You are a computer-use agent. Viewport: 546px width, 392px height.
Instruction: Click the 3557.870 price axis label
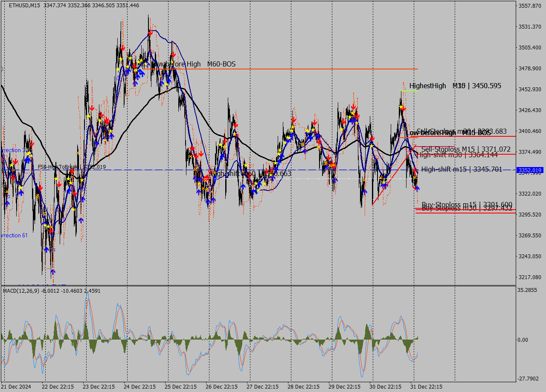(x=529, y=6)
